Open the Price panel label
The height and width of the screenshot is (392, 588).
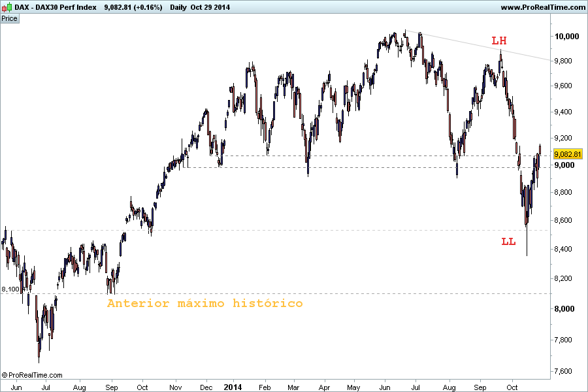click(9, 18)
